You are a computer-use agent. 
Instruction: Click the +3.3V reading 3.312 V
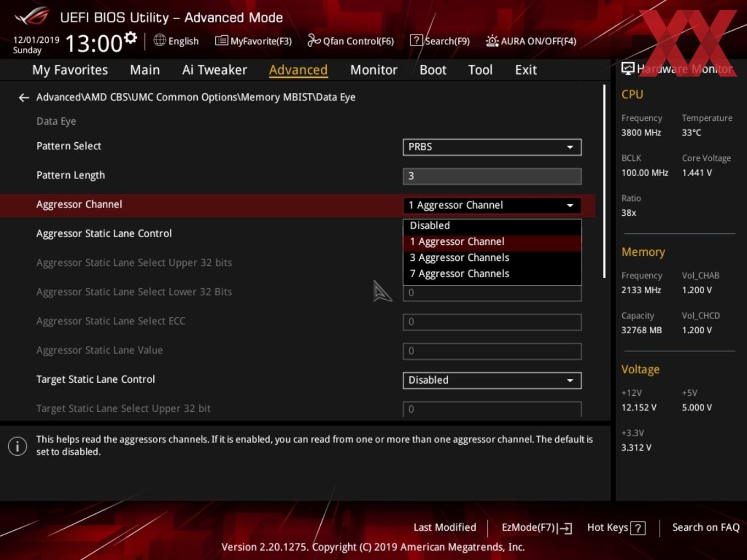pos(636,447)
